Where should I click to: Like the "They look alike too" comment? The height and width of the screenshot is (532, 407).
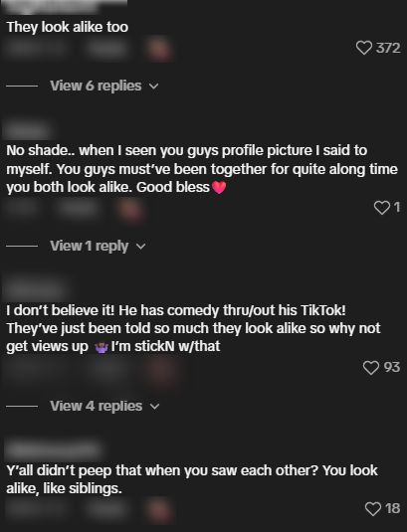(364, 48)
